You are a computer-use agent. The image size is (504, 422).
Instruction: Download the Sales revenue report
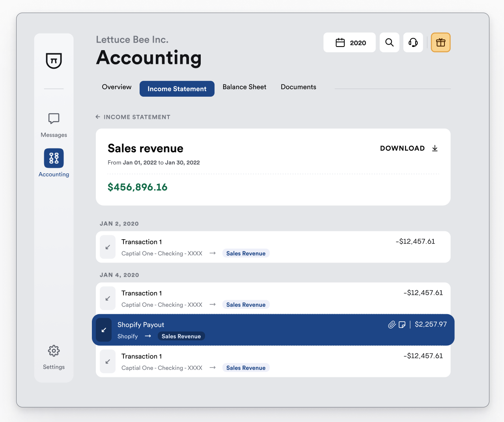click(409, 148)
